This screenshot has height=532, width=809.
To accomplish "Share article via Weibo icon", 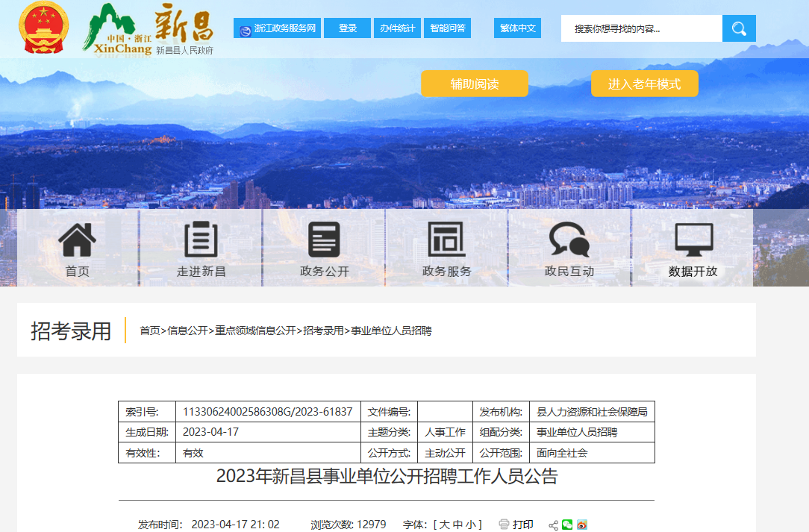I will 582,525.
